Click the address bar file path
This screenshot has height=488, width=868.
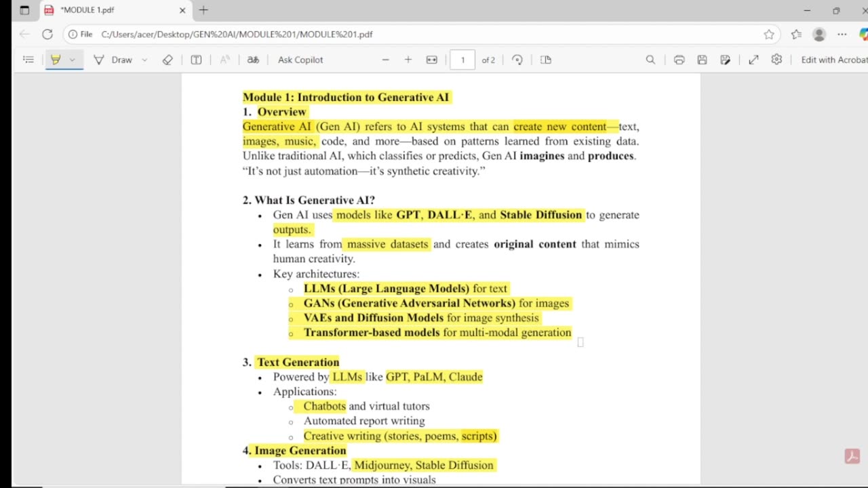point(237,34)
